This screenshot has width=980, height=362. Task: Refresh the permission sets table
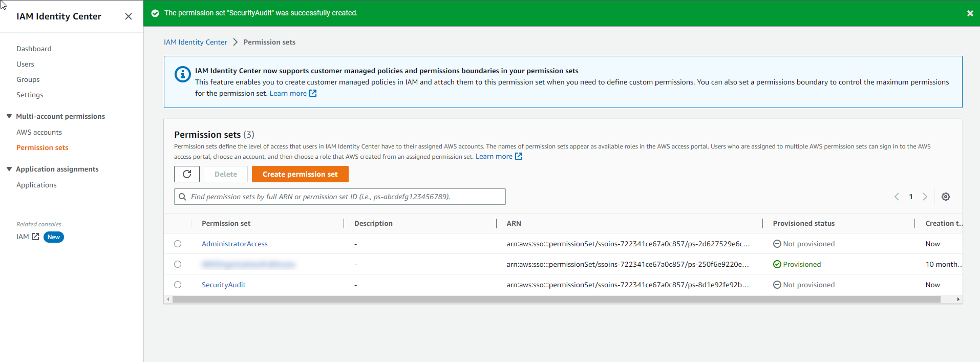(187, 174)
